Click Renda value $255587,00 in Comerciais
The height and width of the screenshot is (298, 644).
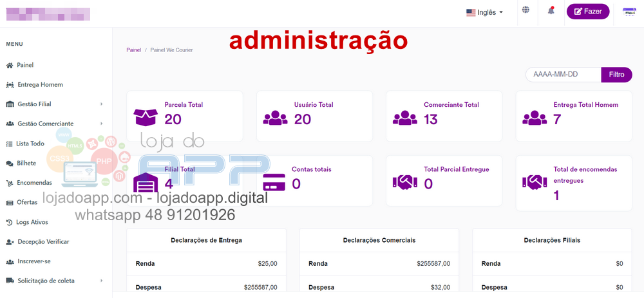[x=433, y=263]
